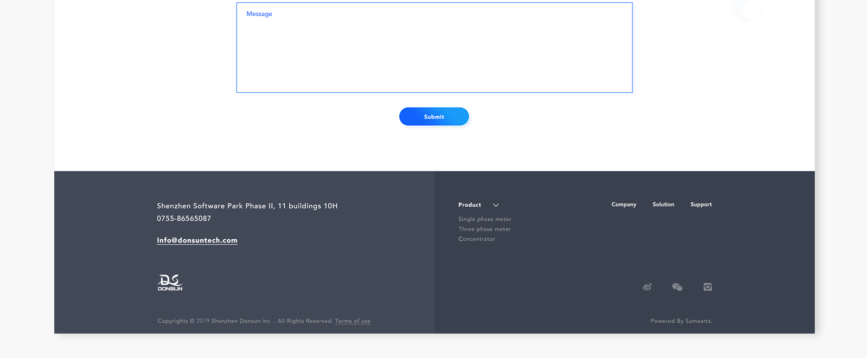Select Support in the footer menu
Screen dimensions: 868x358
point(701,204)
